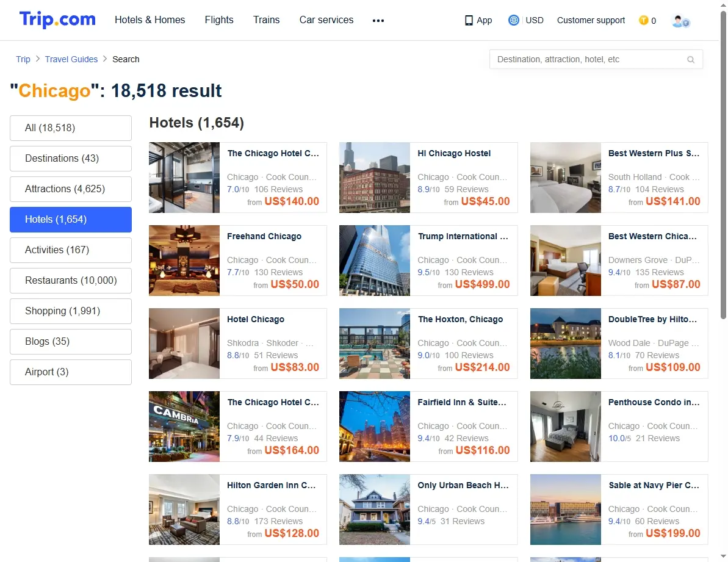Open Penthouse Condo listing title
The image size is (728, 562).
pos(654,402)
